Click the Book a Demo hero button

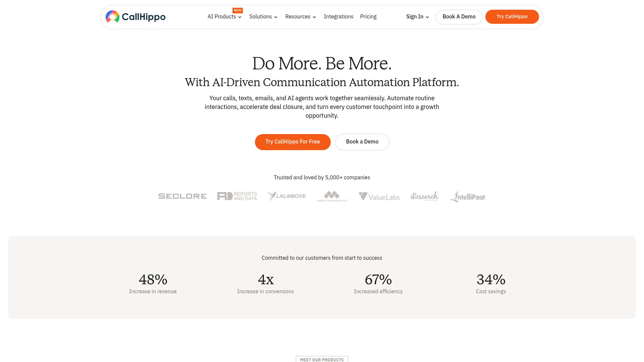click(x=362, y=142)
